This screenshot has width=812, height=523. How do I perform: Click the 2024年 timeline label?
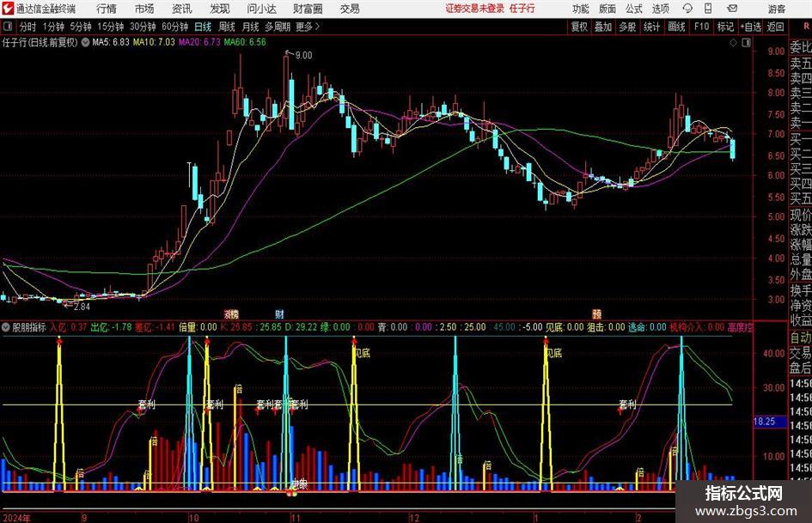pyautogui.click(x=16, y=518)
